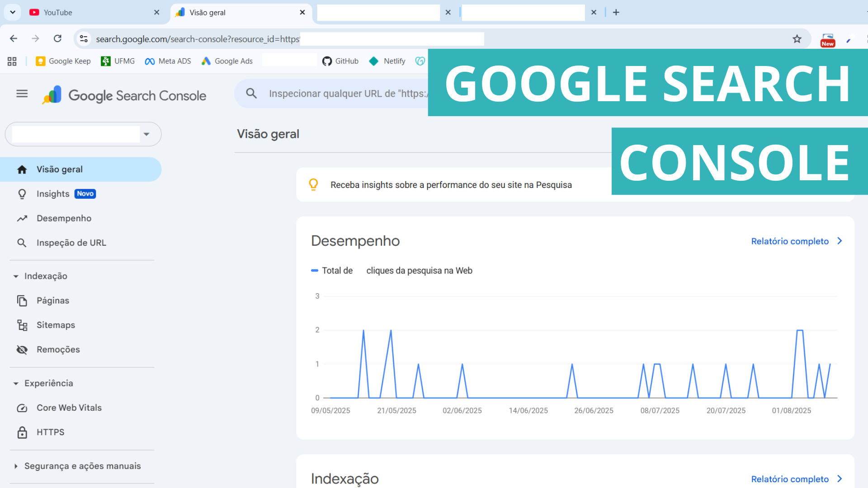Screen dimensions: 868x488
Task: Open Sitemaps section in sidebar
Action: click(56, 325)
